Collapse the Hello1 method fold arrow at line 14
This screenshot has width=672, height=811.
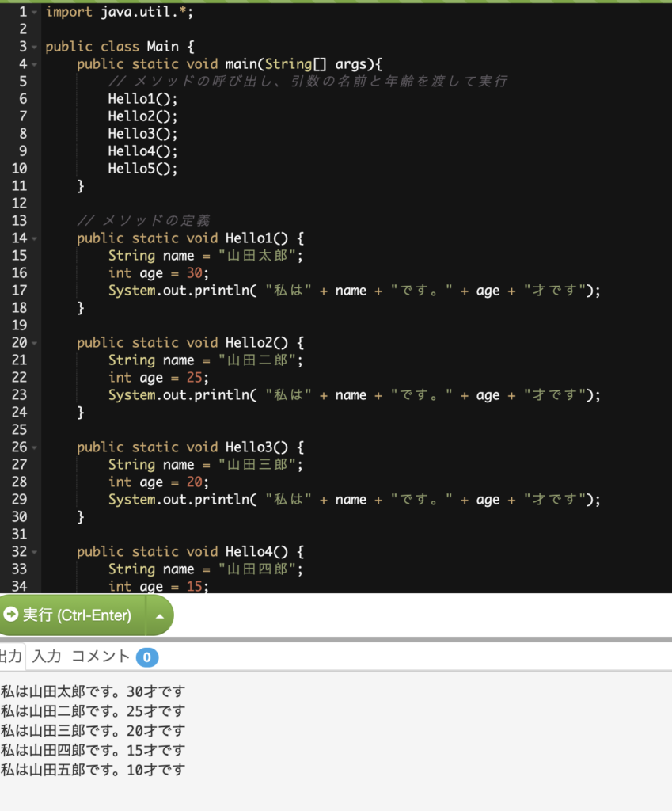pyautogui.click(x=34, y=238)
